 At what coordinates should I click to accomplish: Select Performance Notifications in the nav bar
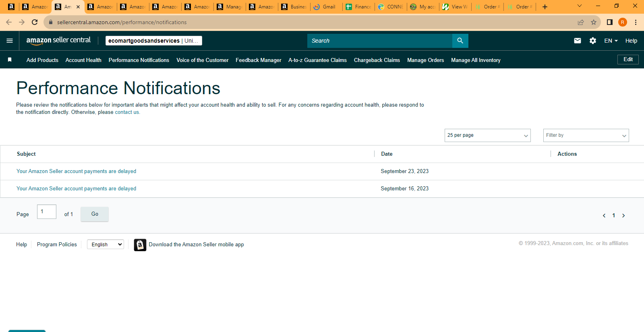point(139,60)
